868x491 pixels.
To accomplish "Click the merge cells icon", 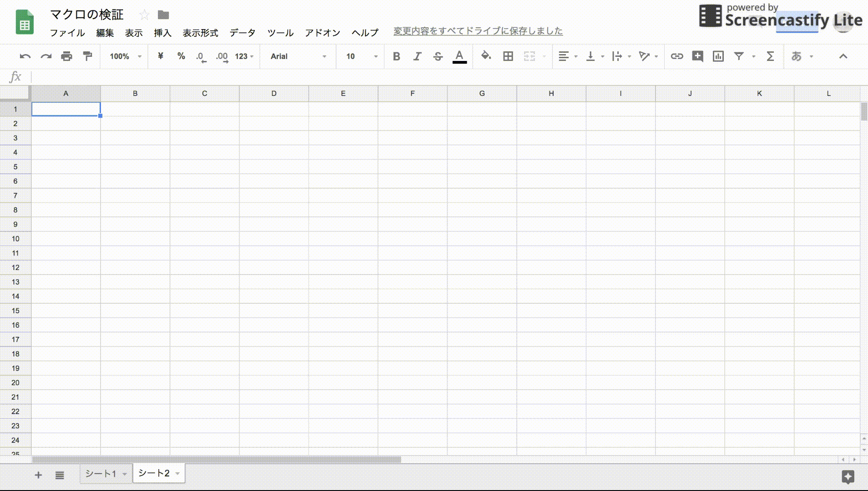I will coord(530,56).
